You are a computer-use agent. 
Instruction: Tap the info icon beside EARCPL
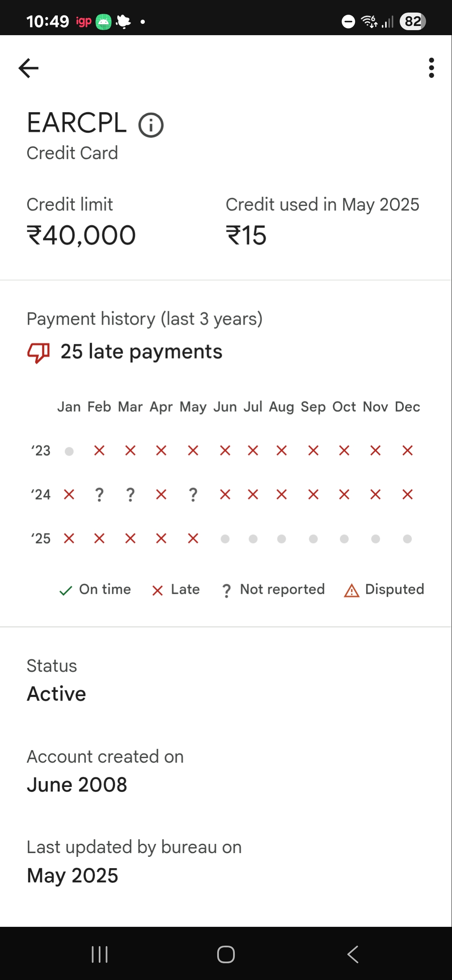point(151,125)
